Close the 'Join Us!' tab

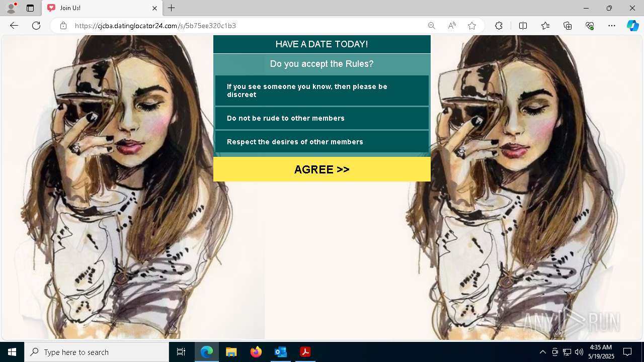point(155,8)
